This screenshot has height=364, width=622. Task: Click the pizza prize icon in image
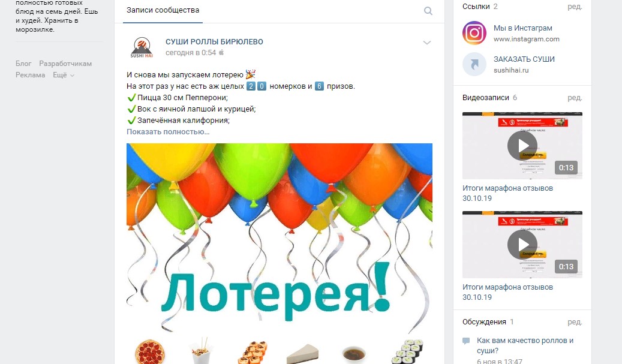pyautogui.click(x=149, y=352)
